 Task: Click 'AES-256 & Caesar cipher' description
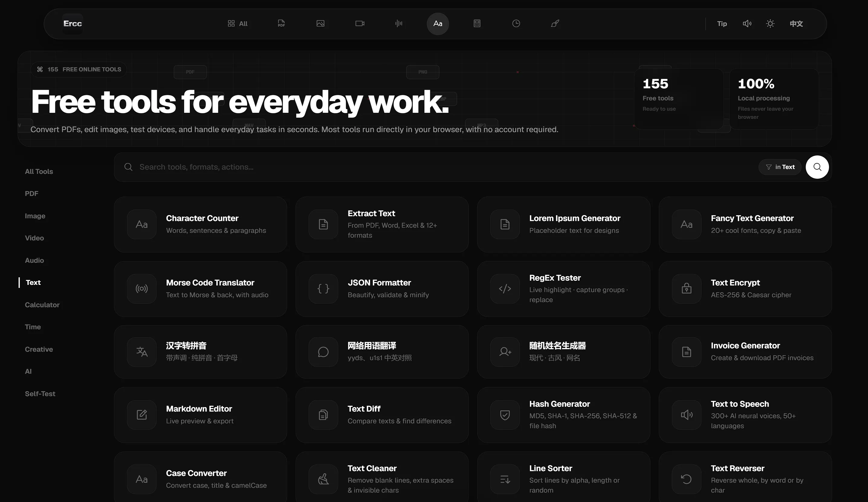(x=751, y=295)
